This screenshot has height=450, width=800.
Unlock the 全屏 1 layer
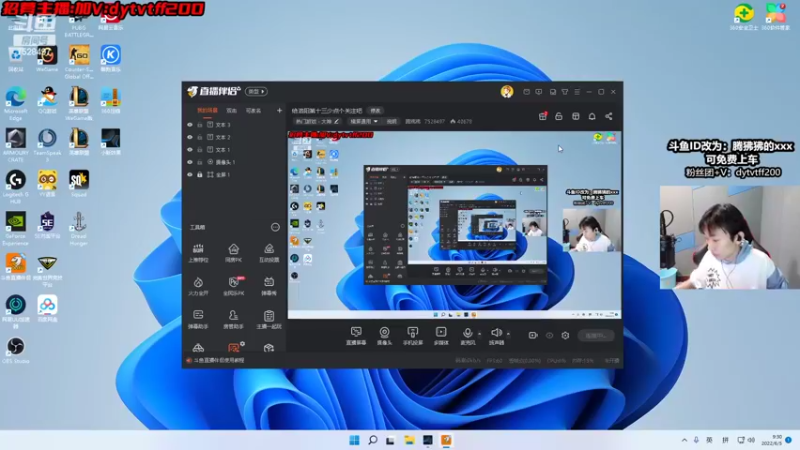click(x=200, y=174)
